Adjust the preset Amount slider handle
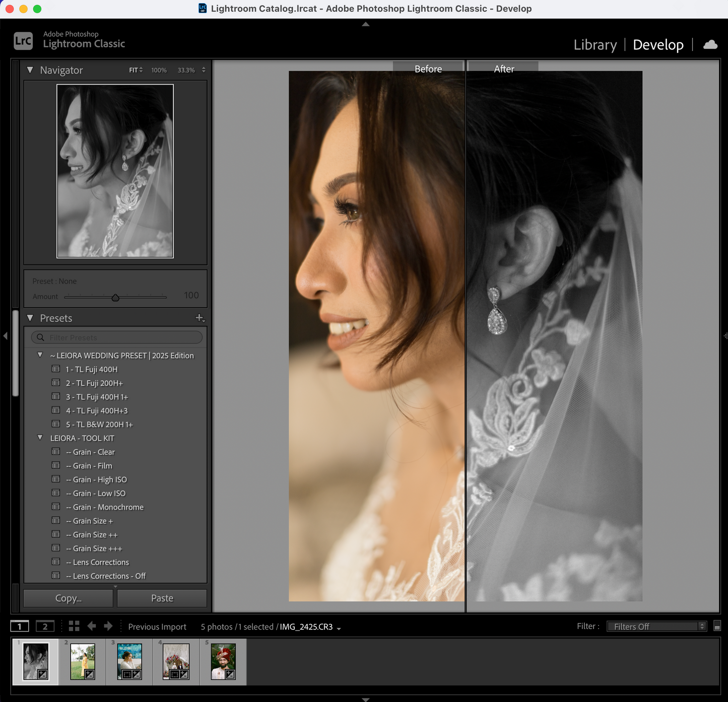This screenshot has height=702, width=728. (115, 298)
